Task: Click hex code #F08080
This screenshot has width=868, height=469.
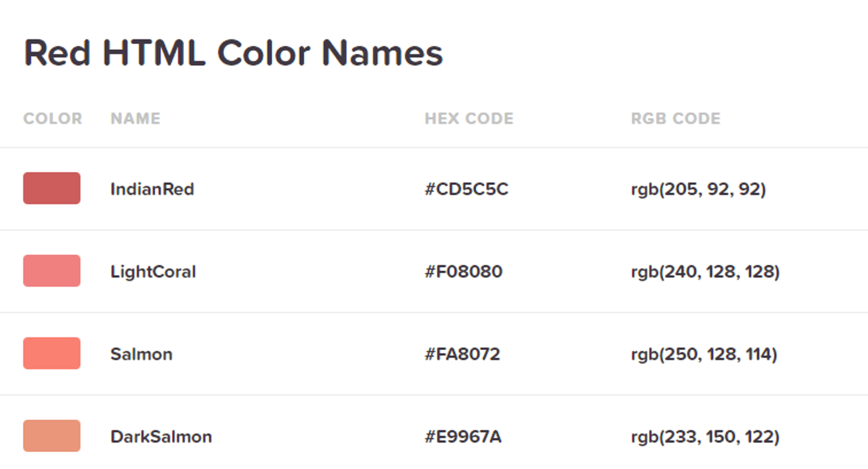Action: click(x=464, y=272)
